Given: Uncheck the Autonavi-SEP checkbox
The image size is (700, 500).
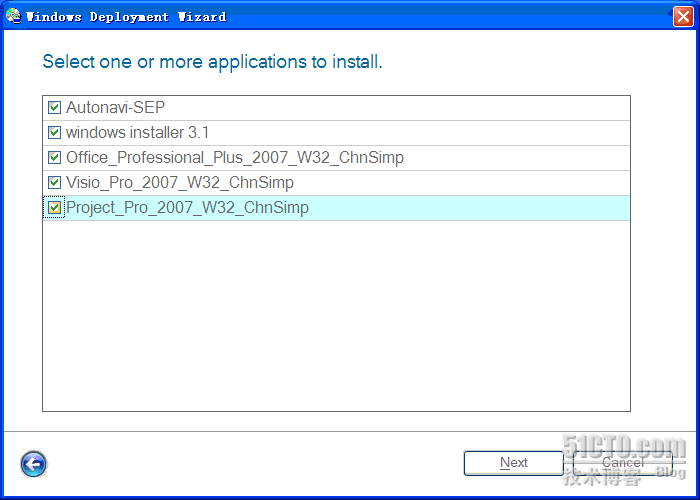Looking at the screenshot, I should [x=54, y=108].
